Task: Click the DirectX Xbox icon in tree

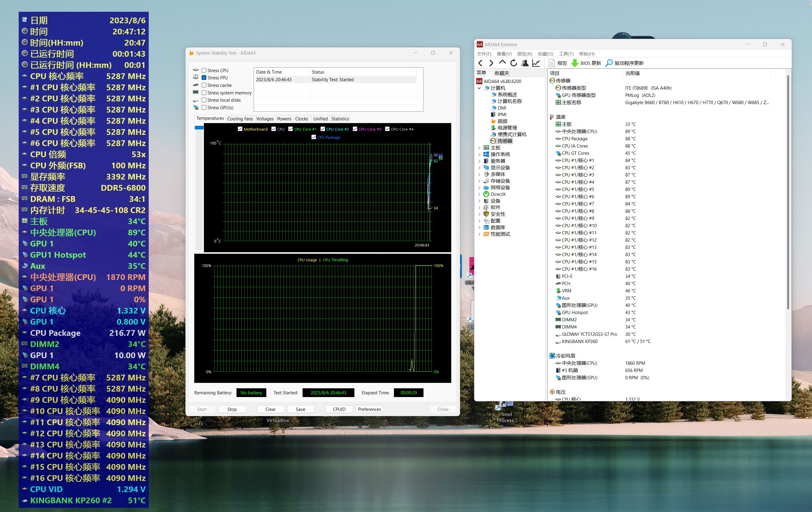Action: (486, 194)
